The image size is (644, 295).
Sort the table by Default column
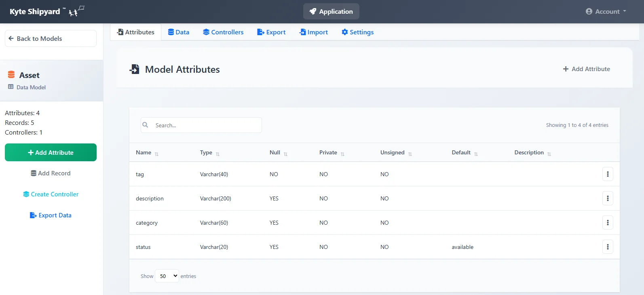pos(465,152)
